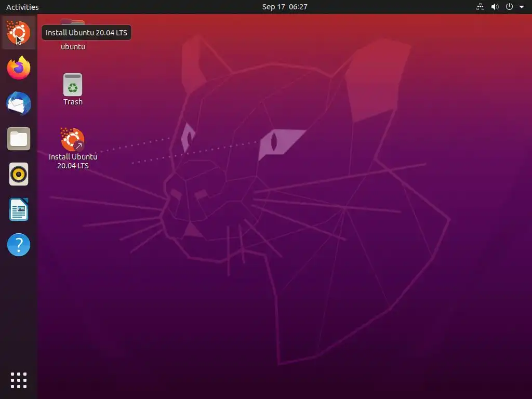Launch Rhythmbox music player from the dock
The width and height of the screenshot is (532, 399).
(x=19, y=174)
